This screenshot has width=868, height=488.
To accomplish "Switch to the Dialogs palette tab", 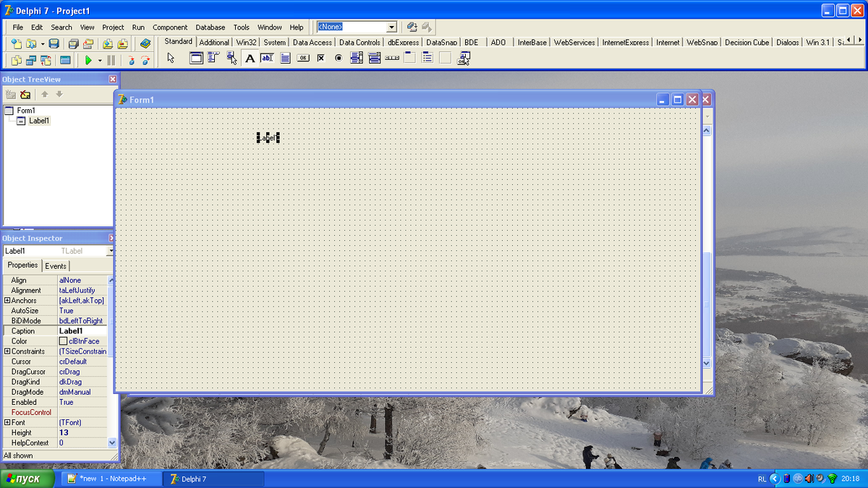I will click(788, 43).
